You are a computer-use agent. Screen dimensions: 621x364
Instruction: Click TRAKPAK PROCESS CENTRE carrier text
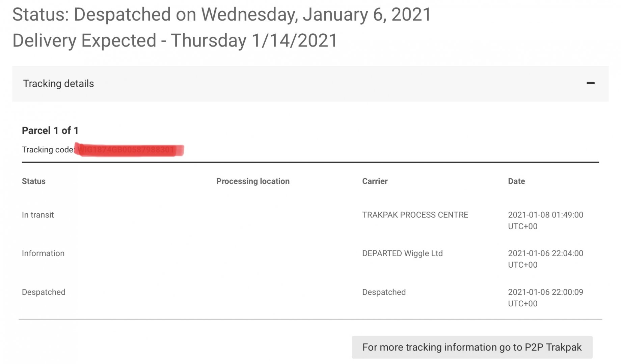pyautogui.click(x=415, y=215)
